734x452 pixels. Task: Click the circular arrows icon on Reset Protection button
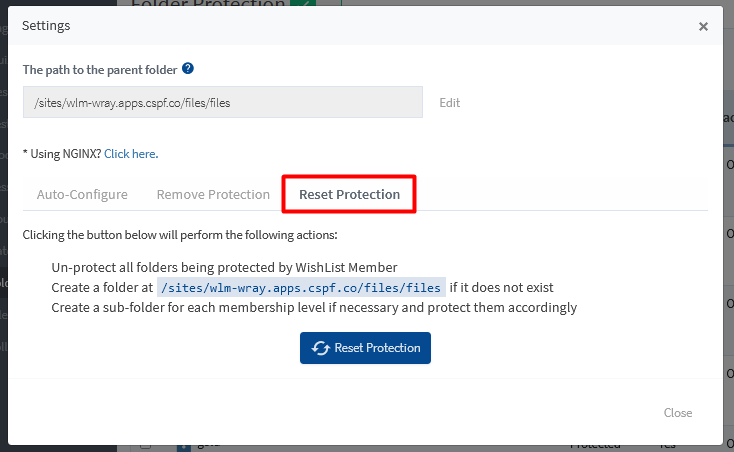coord(321,348)
